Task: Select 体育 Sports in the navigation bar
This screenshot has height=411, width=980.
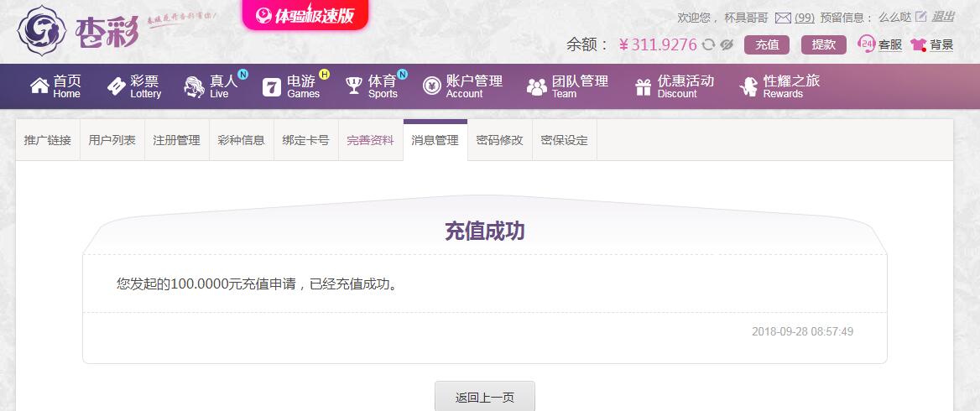Action: click(372, 86)
